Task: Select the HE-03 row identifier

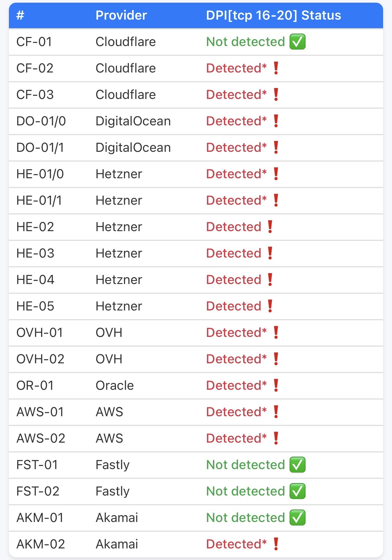Action: tap(35, 253)
